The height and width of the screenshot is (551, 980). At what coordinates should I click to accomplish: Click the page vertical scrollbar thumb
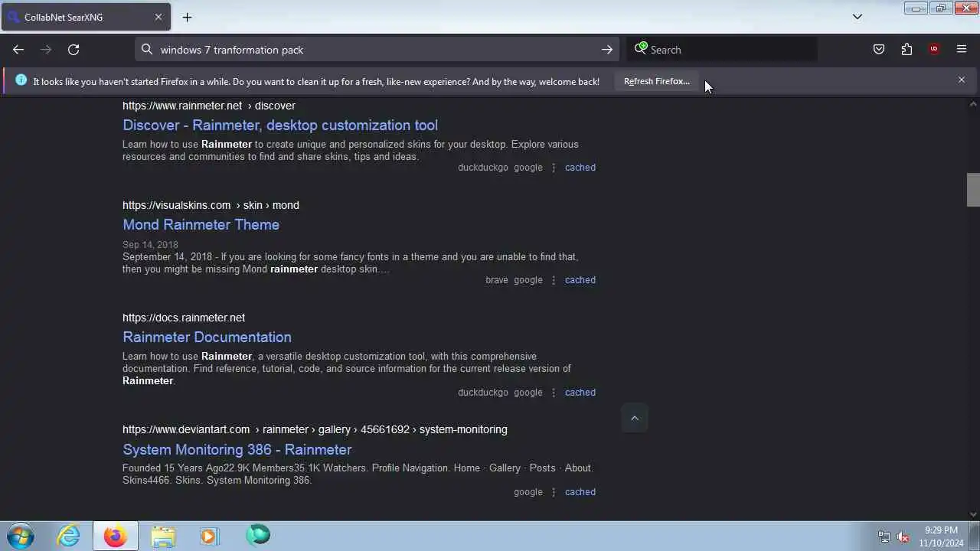coord(973,190)
